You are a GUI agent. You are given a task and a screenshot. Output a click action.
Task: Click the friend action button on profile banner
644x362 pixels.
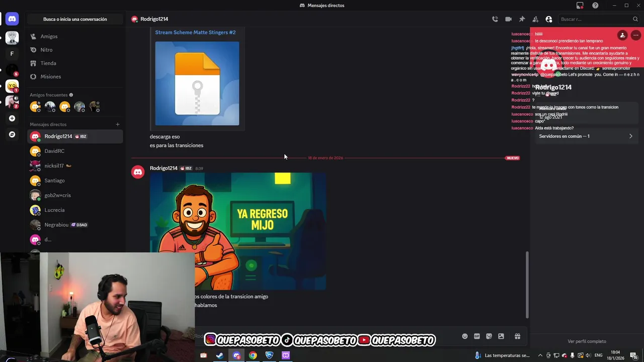(x=622, y=35)
